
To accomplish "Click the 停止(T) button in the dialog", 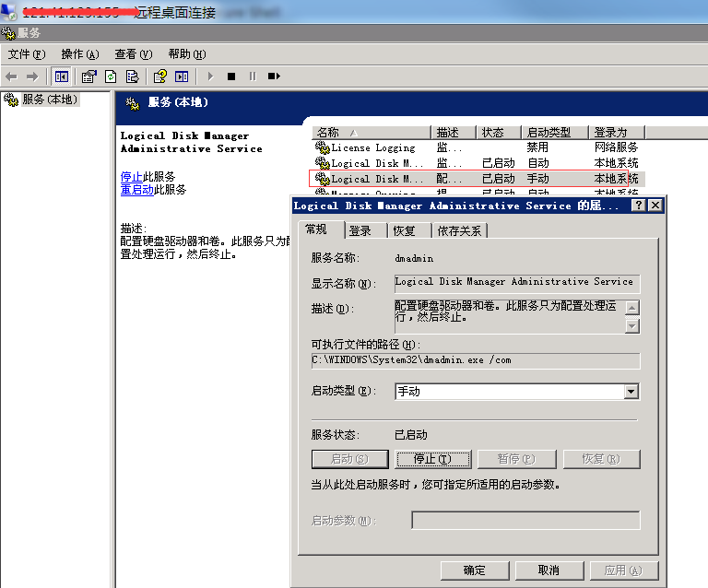I will 433,459.
